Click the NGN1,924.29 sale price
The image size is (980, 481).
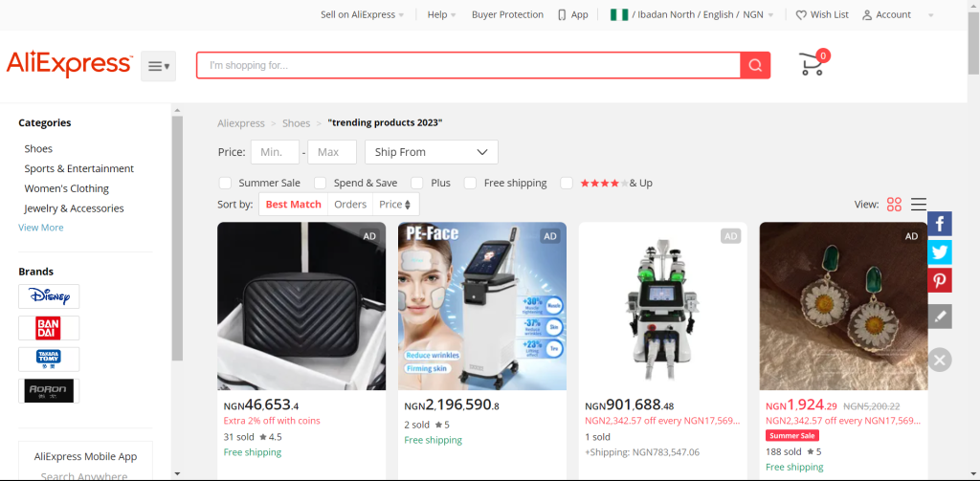pyautogui.click(x=801, y=404)
